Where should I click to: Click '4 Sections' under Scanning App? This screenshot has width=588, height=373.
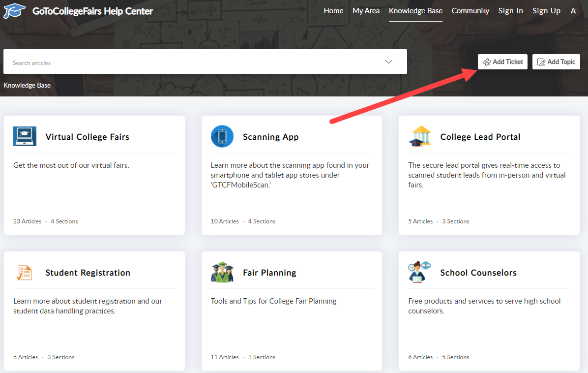[x=262, y=221]
